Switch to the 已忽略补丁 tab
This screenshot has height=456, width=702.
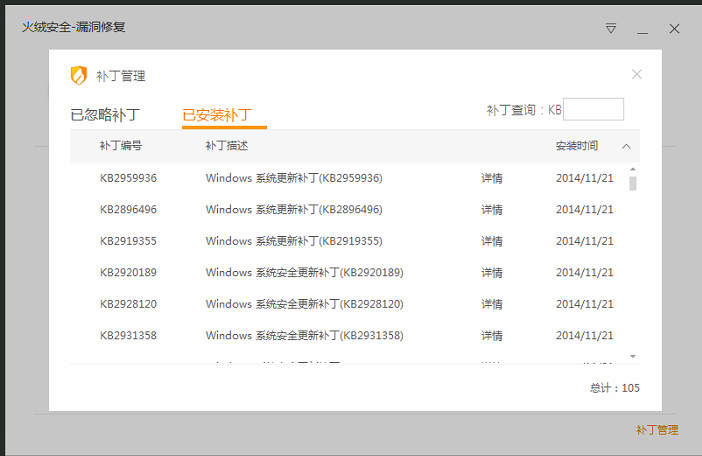pos(105,115)
